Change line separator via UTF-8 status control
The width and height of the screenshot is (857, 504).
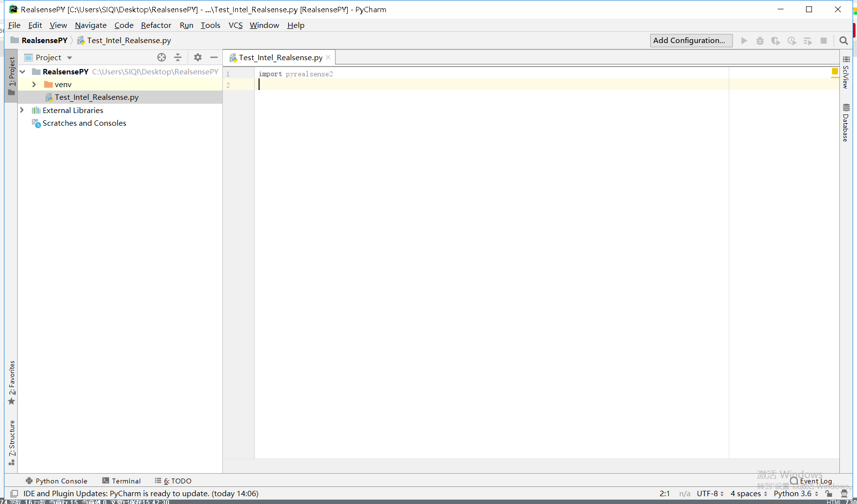(x=710, y=493)
